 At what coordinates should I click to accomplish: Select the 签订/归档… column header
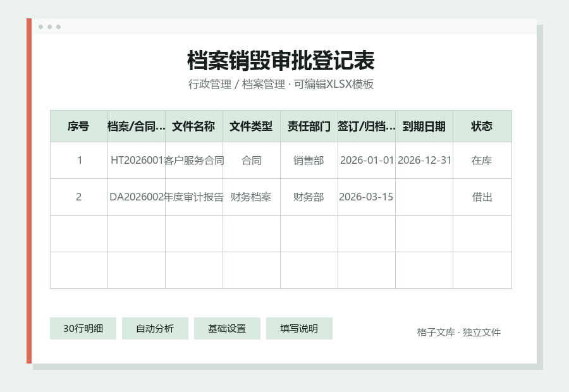tap(367, 126)
